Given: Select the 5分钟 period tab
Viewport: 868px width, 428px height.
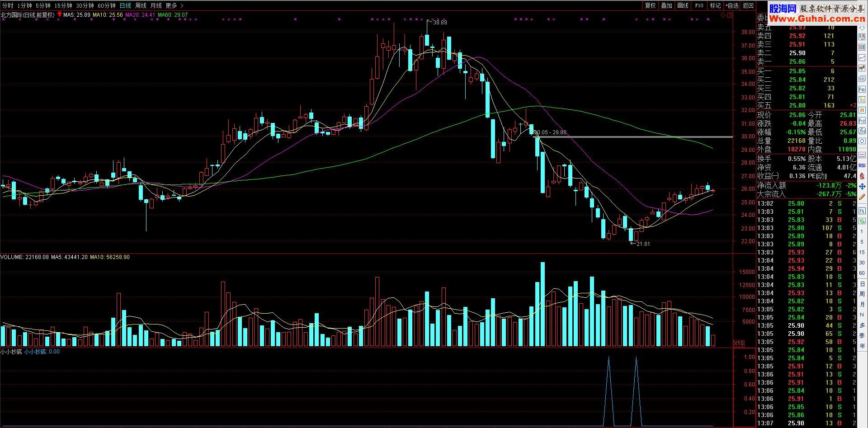Looking at the screenshot, I should tap(42, 5).
